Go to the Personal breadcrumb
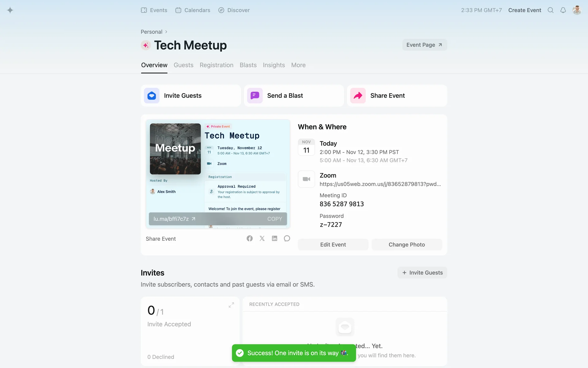 pyautogui.click(x=151, y=32)
